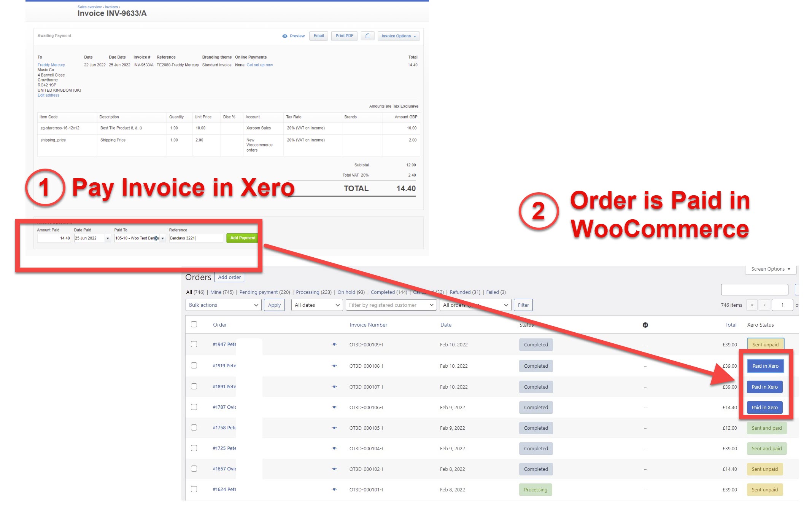
Task: Preview order #1657 via eye icon
Action: pyautogui.click(x=334, y=469)
